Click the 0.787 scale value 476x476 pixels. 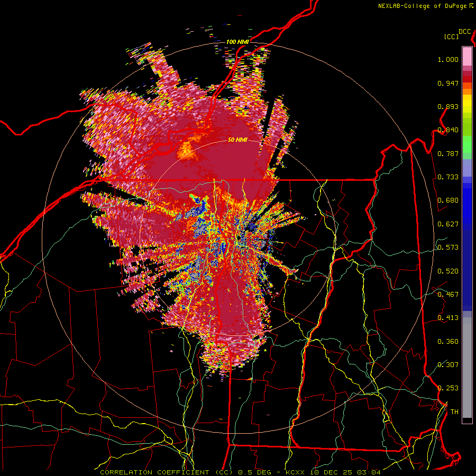coord(448,153)
